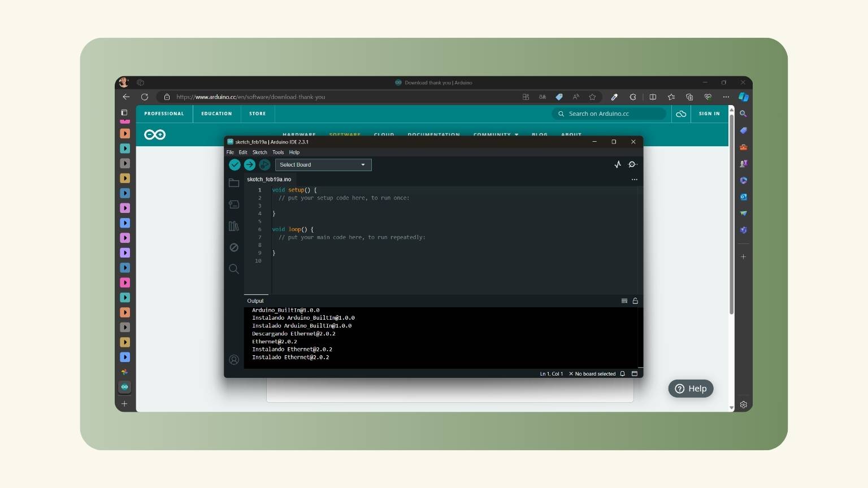868x488 pixels.
Task: Click the Arduino logo on website
Action: [155, 134]
